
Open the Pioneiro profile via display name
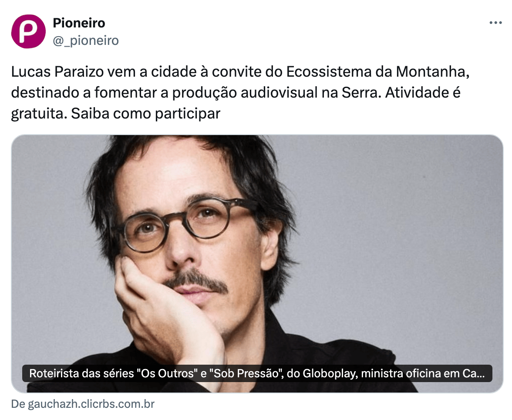pyautogui.click(x=79, y=23)
